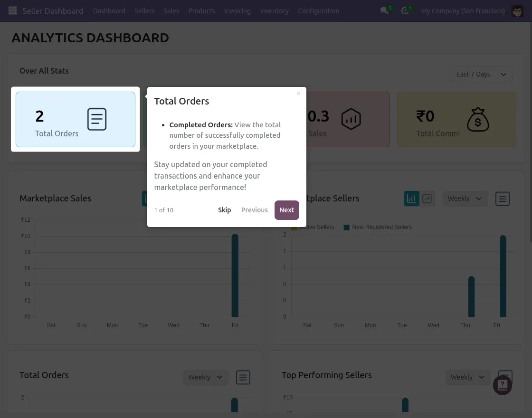Open the Sellers navigation menu
Image resolution: width=532 pixels, height=418 pixels.
point(144,10)
